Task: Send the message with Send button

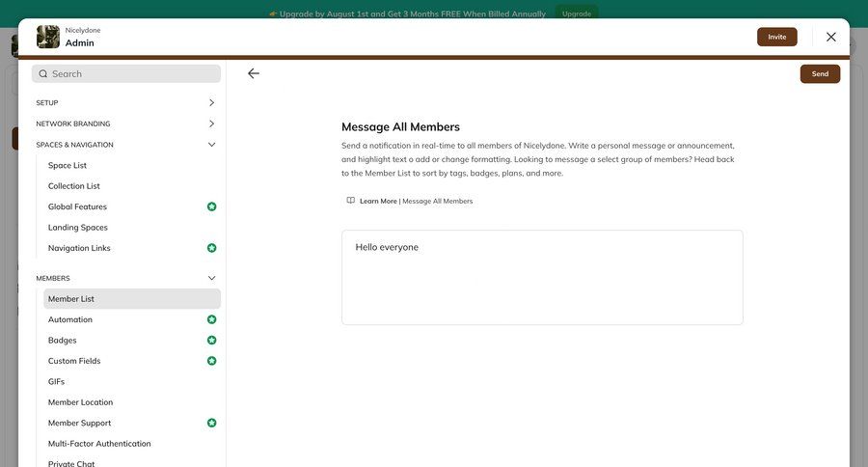Action: 820,73
